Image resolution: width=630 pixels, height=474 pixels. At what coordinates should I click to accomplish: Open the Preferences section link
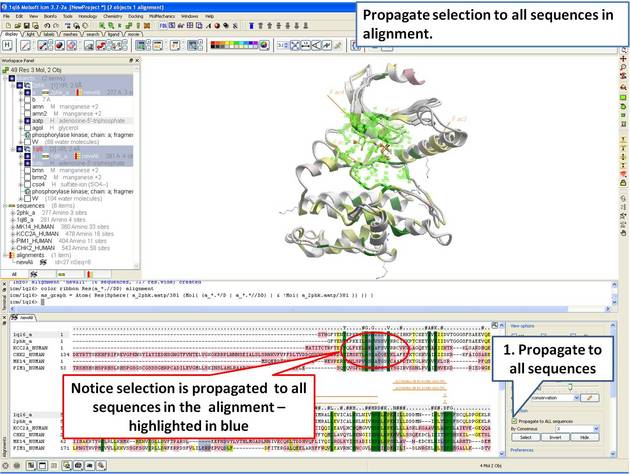(x=522, y=450)
